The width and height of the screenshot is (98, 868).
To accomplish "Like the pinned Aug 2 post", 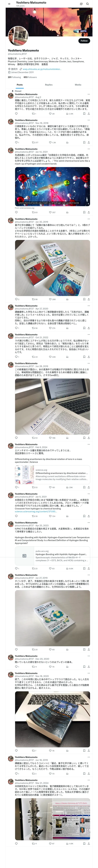I will (x=52, y=114).
